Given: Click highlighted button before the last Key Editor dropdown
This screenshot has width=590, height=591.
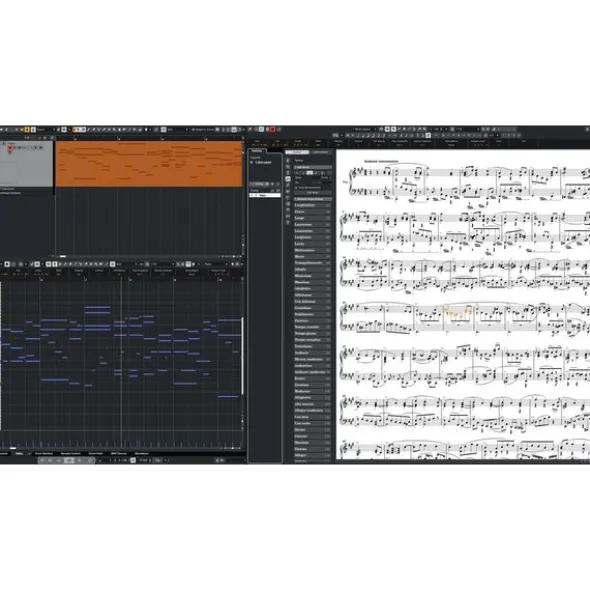Looking at the screenshot, I should 188,264.
